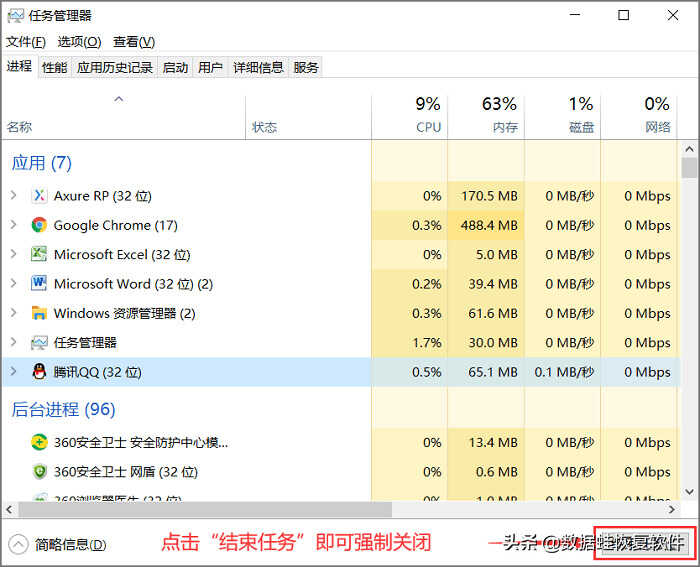Expand Windows 资源管理器 (2) group
The width and height of the screenshot is (700, 567).
pos(13,313)
